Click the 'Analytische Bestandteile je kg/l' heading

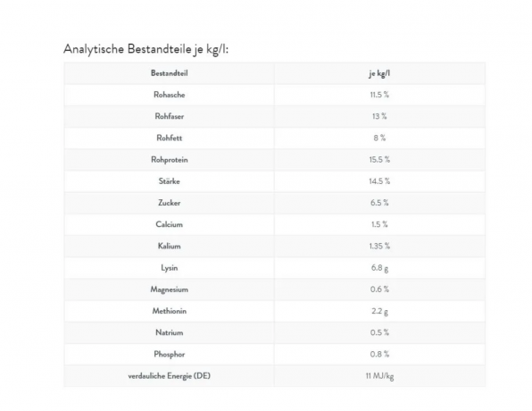coord(145,49)
